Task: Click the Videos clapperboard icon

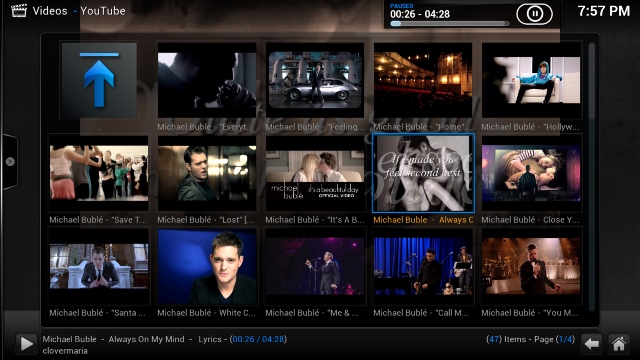Action: (19, 11)
